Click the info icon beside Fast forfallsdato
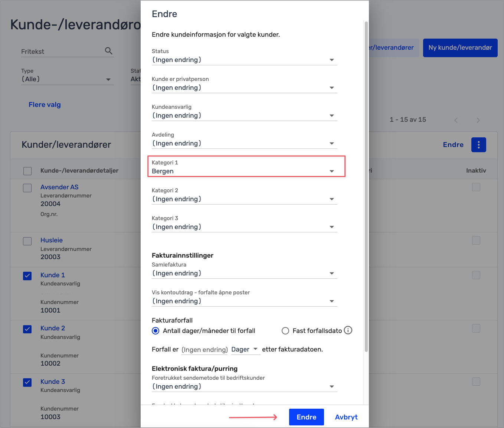Viewport: 504px width, 428px height. [348, 330]
